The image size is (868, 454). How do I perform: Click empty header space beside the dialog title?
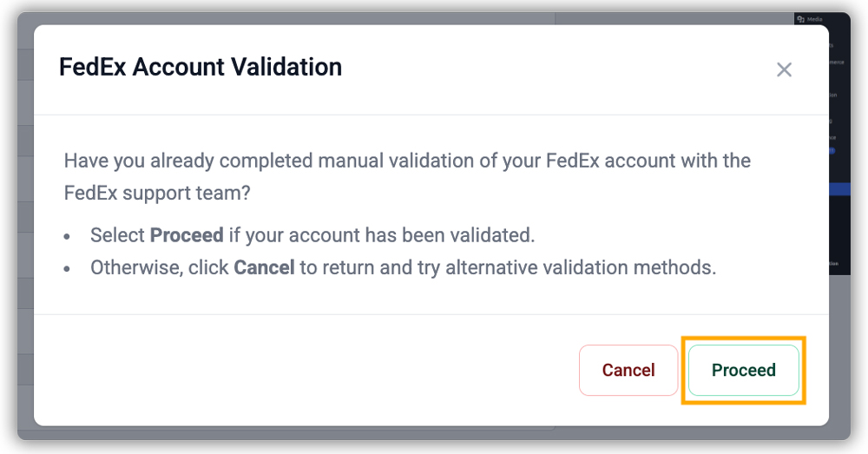click(x=556, y=69)
